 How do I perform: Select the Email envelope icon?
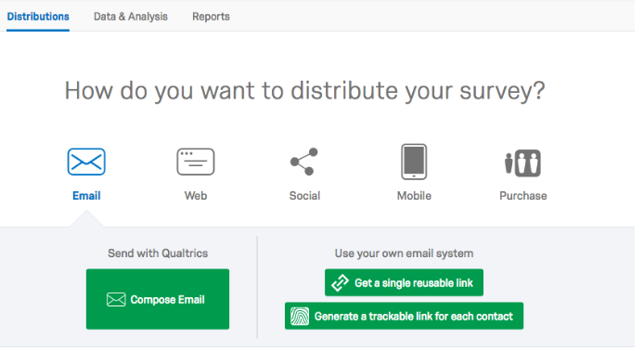click(x=86, y=162)
